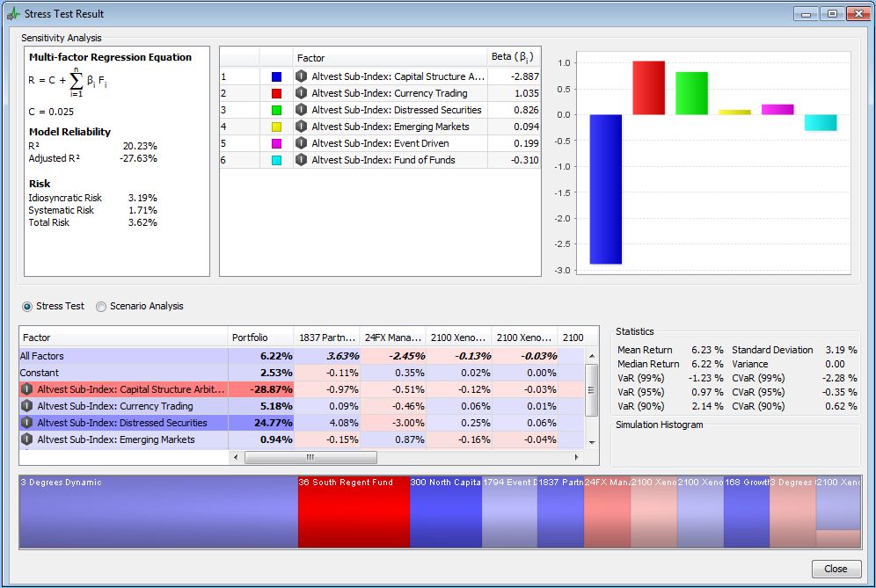Click the 24FX Mana... column header
The image size is (876, 588).
coord(392,338)
